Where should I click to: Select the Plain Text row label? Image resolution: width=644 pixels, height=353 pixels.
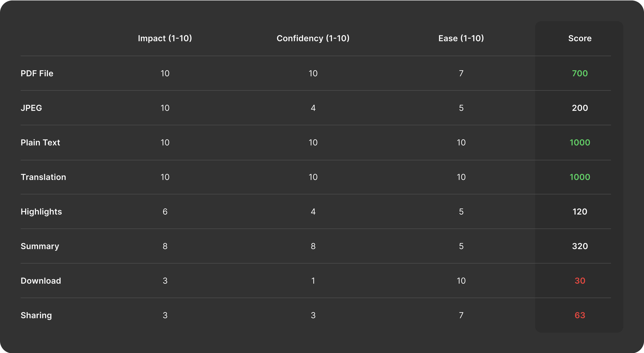coord(40,142)
